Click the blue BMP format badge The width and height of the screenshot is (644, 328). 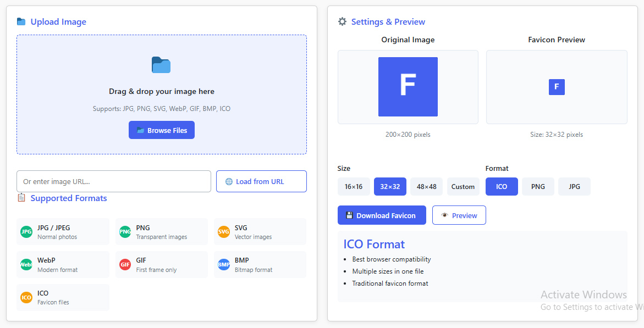pyautogui.click(x=223, y=265)
